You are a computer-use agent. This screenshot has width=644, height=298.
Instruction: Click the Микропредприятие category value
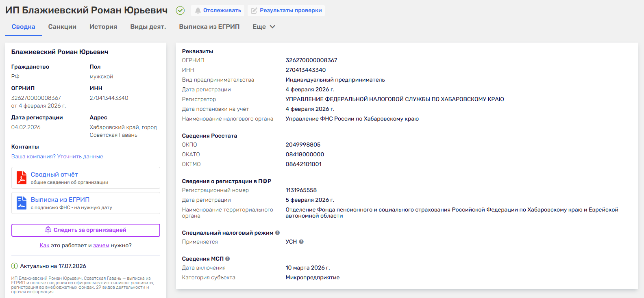(313, 277)
